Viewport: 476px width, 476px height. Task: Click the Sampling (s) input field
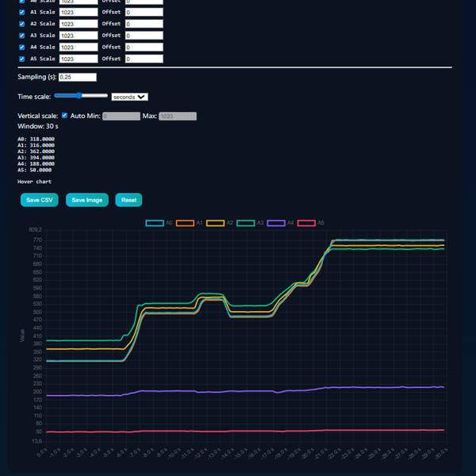(78, 77)
